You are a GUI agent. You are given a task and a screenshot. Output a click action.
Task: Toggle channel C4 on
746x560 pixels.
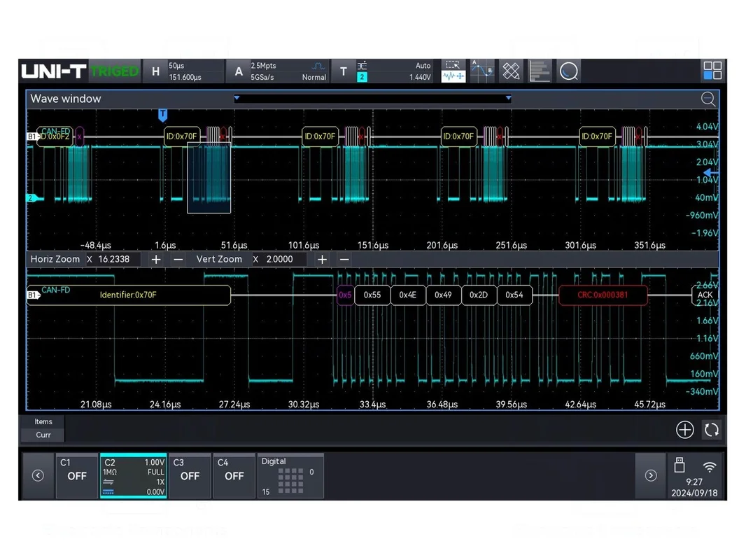click(234, 476)
